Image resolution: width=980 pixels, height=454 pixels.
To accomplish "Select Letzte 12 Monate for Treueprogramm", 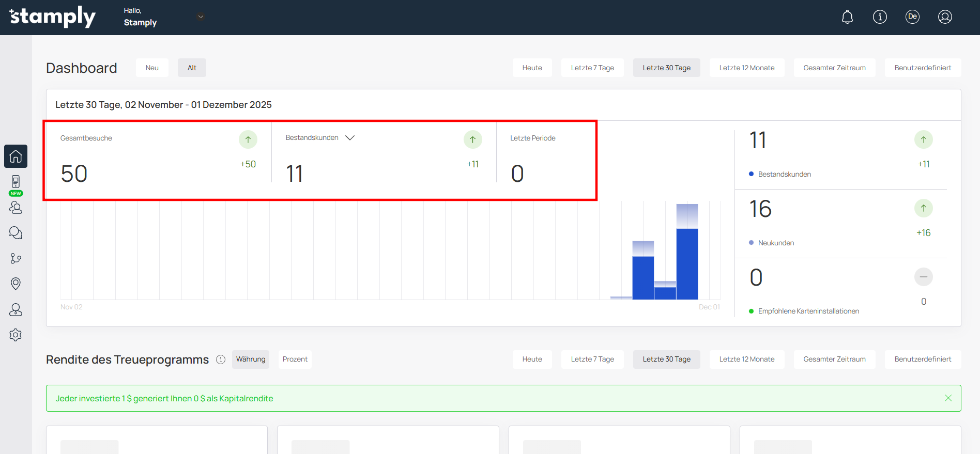I will coord(746,359).
